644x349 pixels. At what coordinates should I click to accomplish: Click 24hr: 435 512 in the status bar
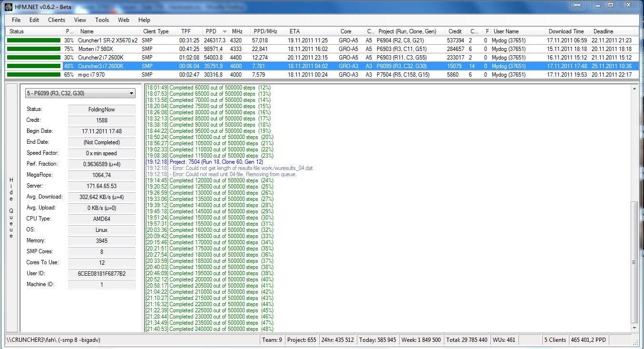tap(338, 340)
